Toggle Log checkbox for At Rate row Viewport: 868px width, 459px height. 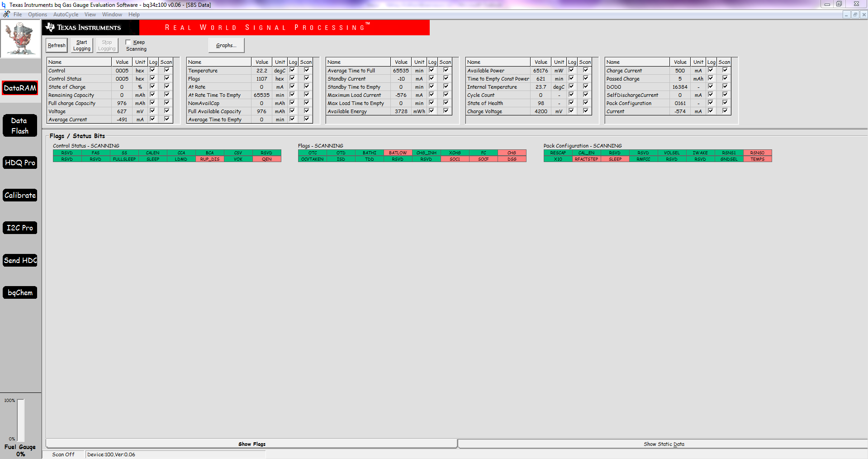[x=292, y=86]
